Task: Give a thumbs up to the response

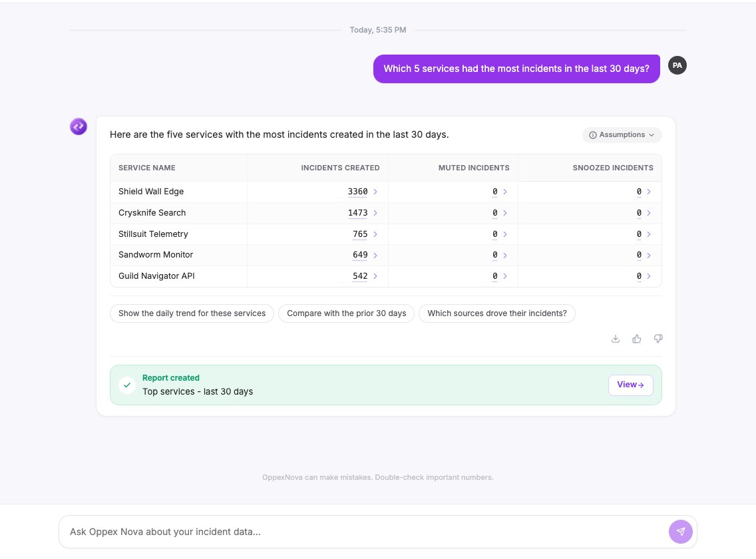Action: point(636,339)
